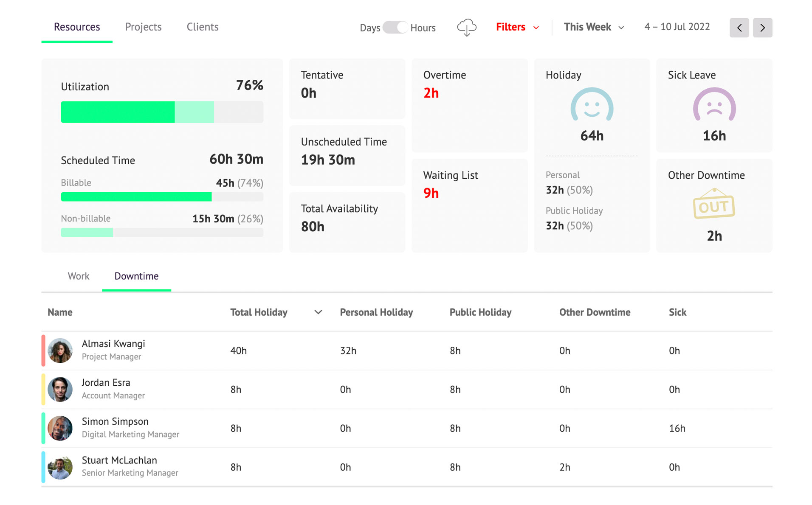
Task: Expand the This Week period selector
Action: (594, 27)
